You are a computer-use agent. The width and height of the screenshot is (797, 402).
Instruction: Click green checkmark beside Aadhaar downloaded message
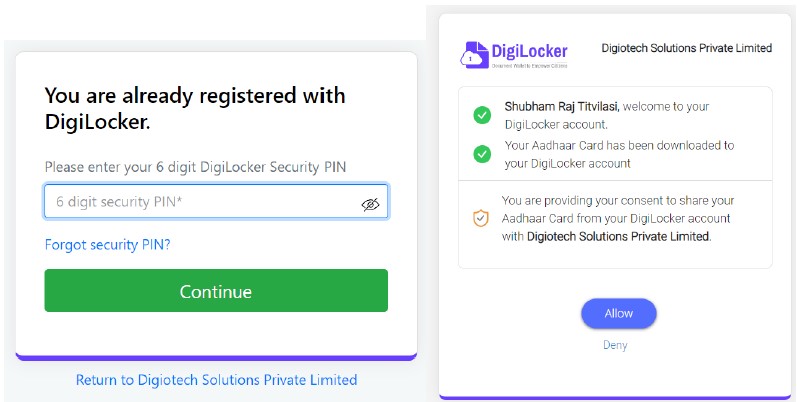482,154
